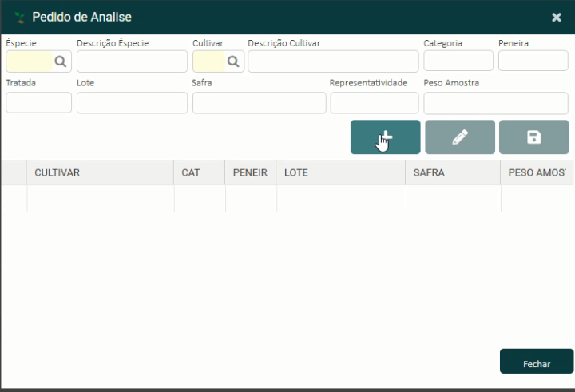Click the LOTE column header
Viewport: 575px width, 392px height.
click(296, 172)
